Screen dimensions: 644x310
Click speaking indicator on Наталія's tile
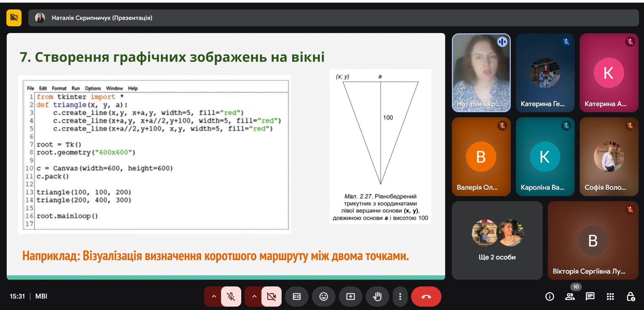coord(502,42)
